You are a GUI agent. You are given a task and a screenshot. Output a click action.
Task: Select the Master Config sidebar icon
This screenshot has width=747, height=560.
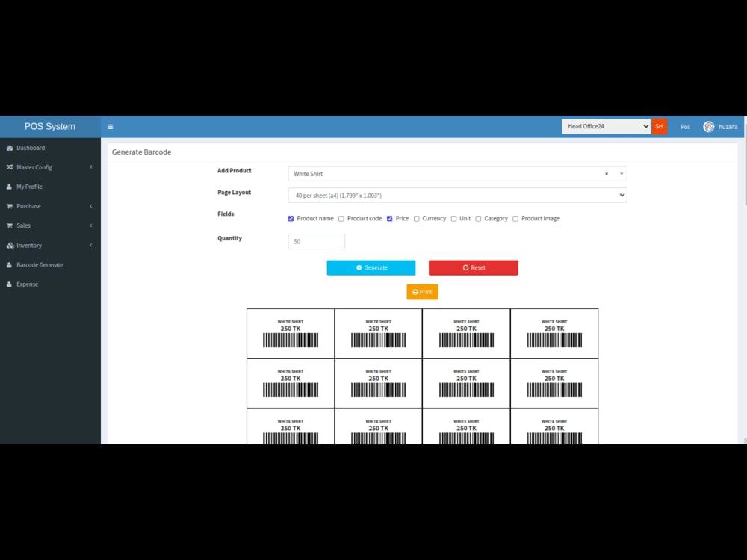pyautogui.click(x=10, y=167)
